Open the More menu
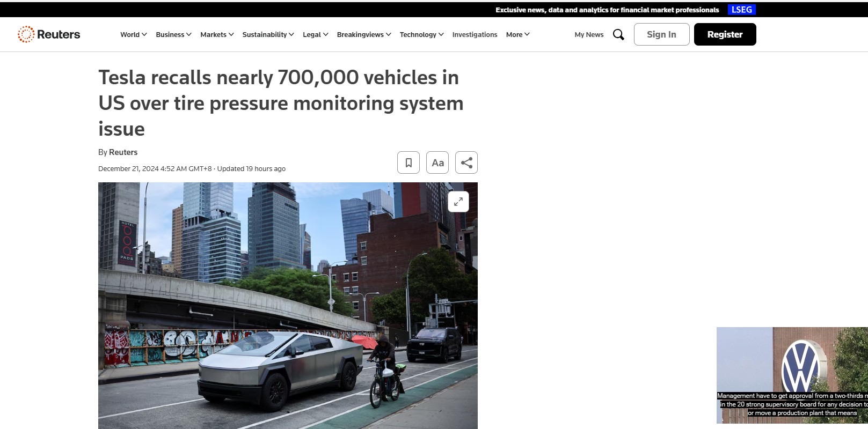 [x=518, y=34]
